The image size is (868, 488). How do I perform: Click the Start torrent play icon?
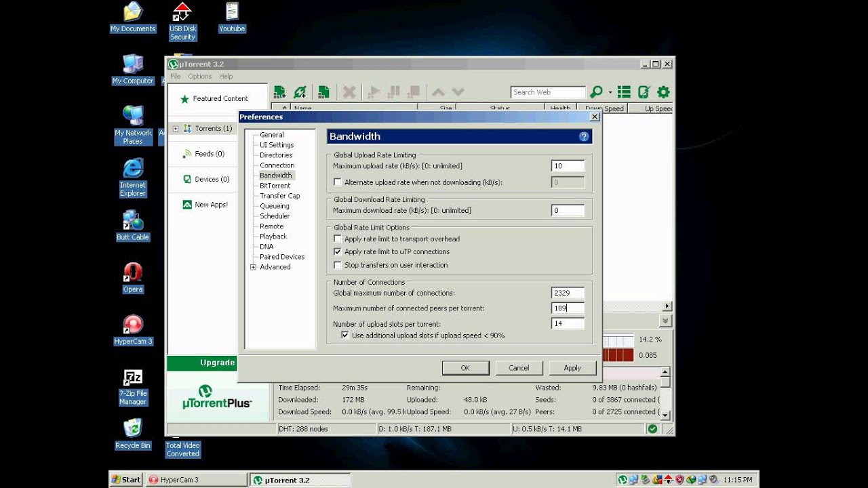[x=374, y=92]
